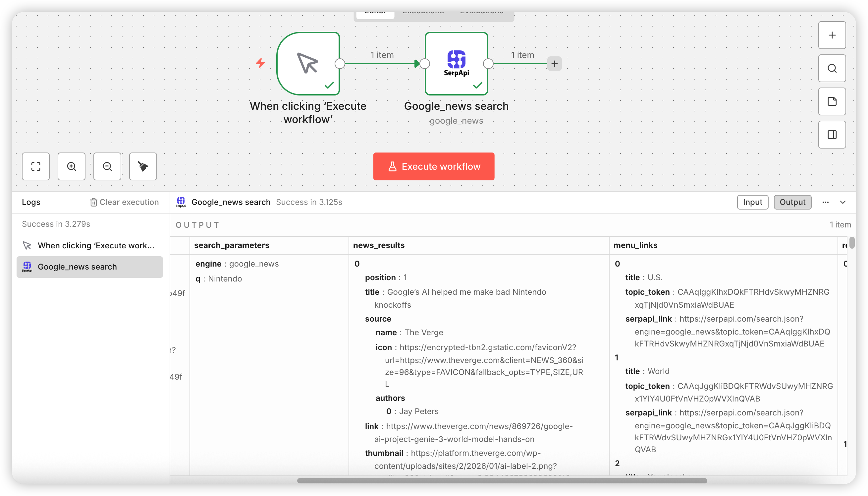Open the three-dot log options menu

click(825, 202)
